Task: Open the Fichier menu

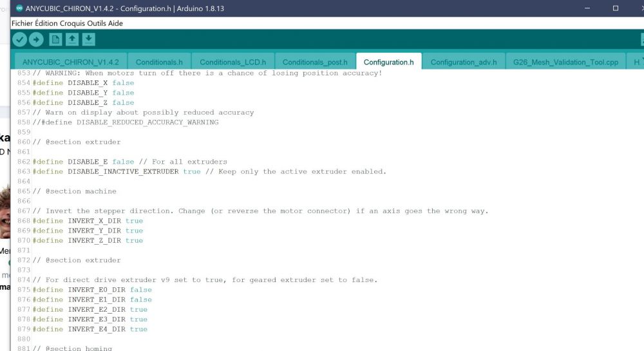Action: click(x=22, y=23)
